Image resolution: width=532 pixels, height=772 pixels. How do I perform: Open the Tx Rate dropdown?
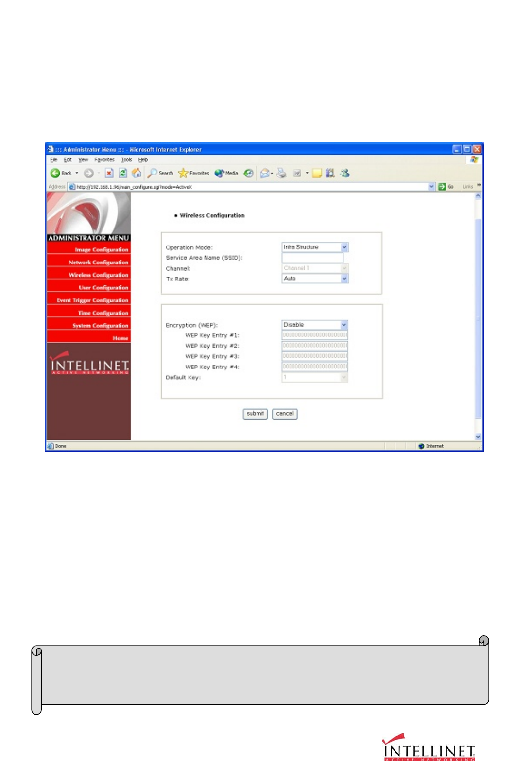point(344,279)
